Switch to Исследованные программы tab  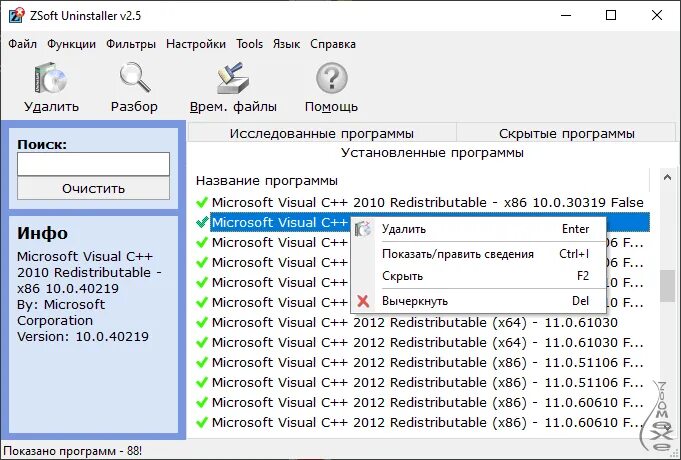pos(322,133)
